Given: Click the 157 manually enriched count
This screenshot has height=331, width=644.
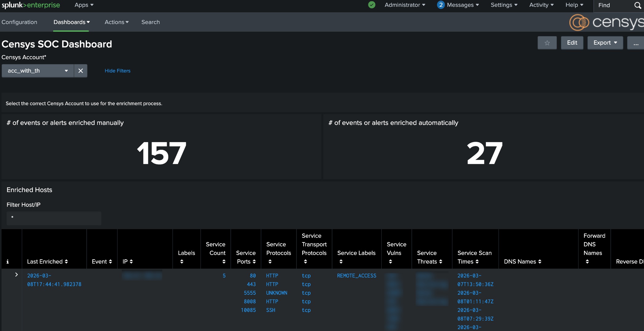Looking at the screenshot, I should [161, 153].
